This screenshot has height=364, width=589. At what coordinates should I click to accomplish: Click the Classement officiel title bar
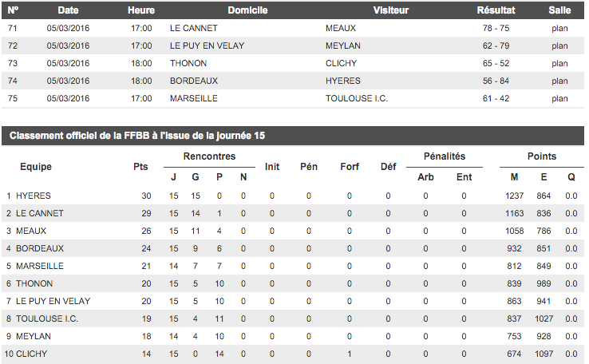[137, 136]
